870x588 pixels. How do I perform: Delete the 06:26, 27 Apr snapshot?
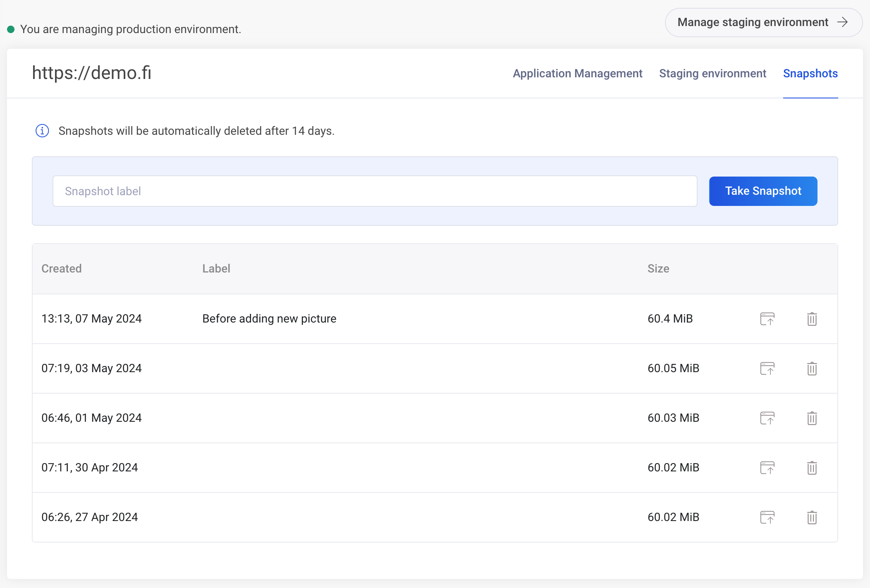812,517
